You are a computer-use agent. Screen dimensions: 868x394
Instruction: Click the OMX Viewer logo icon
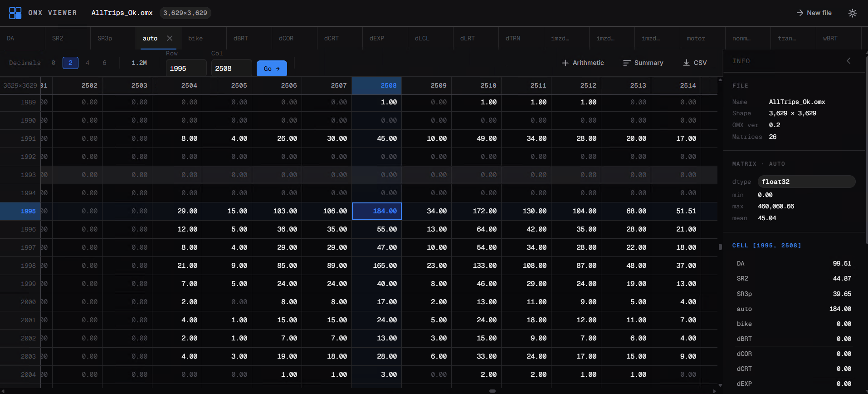click(15, 13)
